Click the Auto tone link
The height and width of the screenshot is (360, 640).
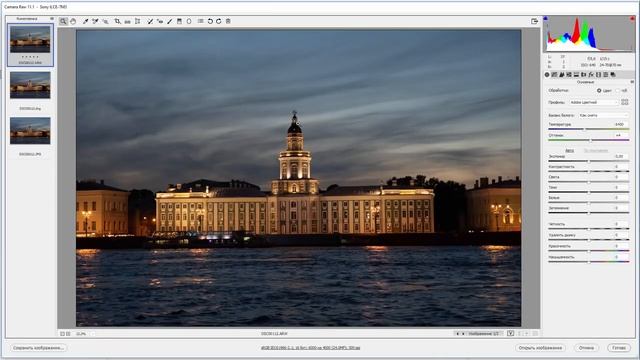tap(570, 151)
